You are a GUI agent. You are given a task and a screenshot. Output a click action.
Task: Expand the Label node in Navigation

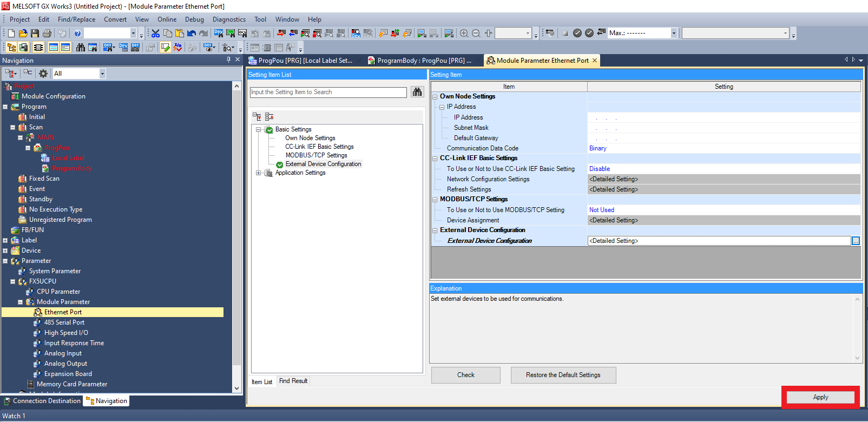click(x=5, y=240)
